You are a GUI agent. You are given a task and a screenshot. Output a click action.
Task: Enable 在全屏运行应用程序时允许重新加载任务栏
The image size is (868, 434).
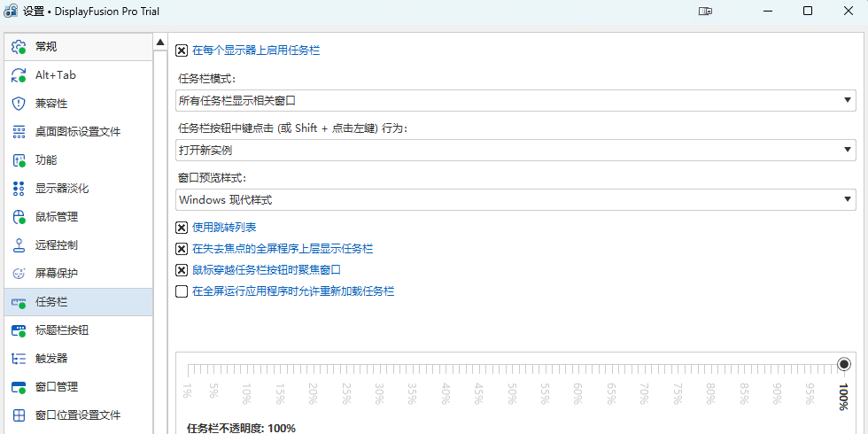[182, 291]
